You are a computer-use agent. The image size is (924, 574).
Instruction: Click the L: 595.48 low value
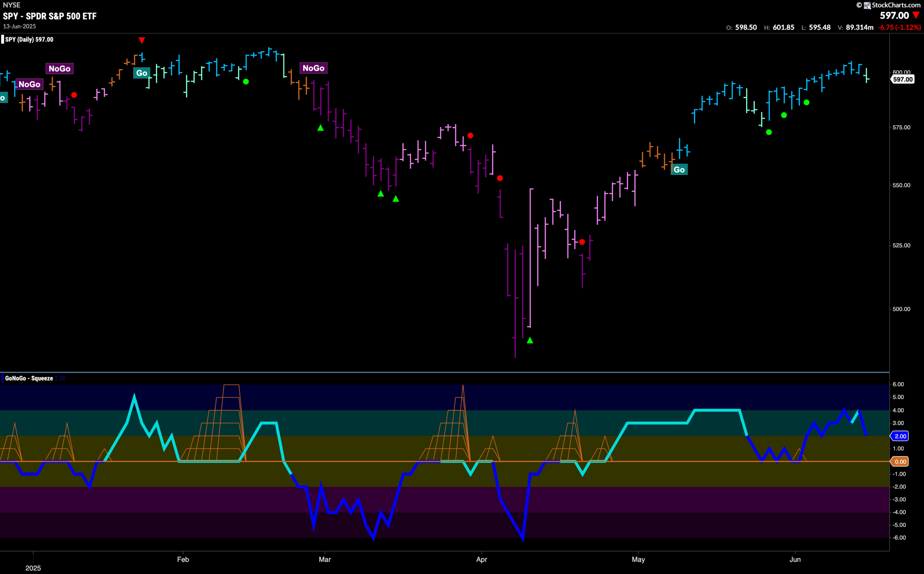816,27
